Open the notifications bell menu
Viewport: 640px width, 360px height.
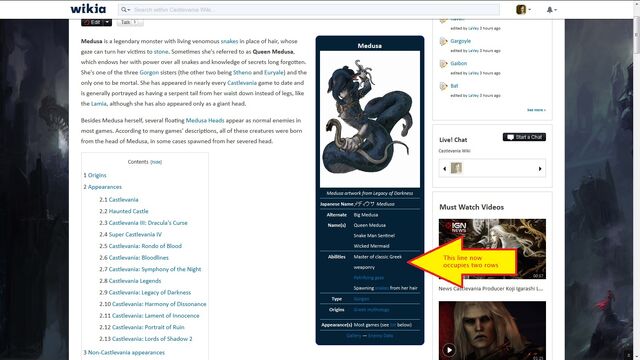click(551, 9)
